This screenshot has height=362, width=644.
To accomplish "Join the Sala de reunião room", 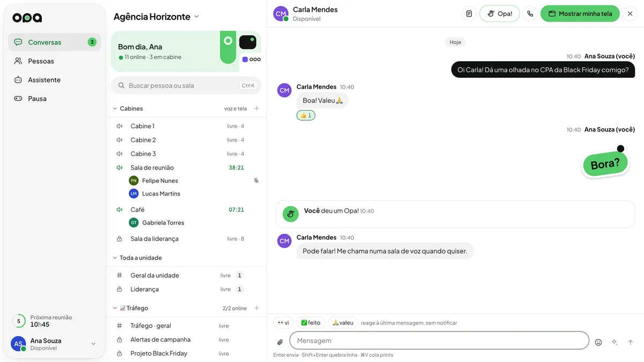I will coord(186,168).
